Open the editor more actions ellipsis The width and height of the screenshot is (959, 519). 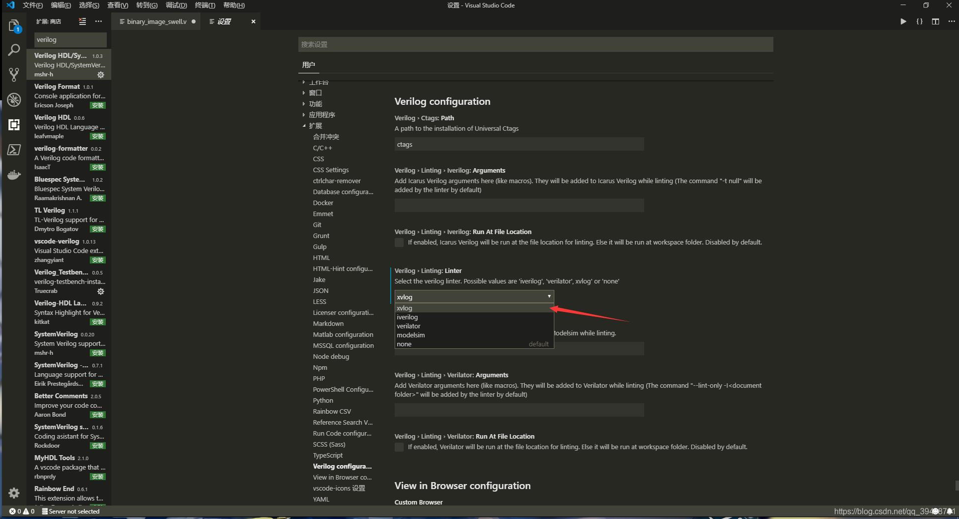point(951,21)
